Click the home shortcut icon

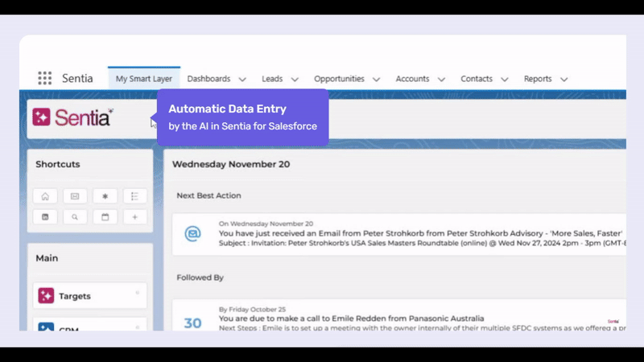point(45,196)
